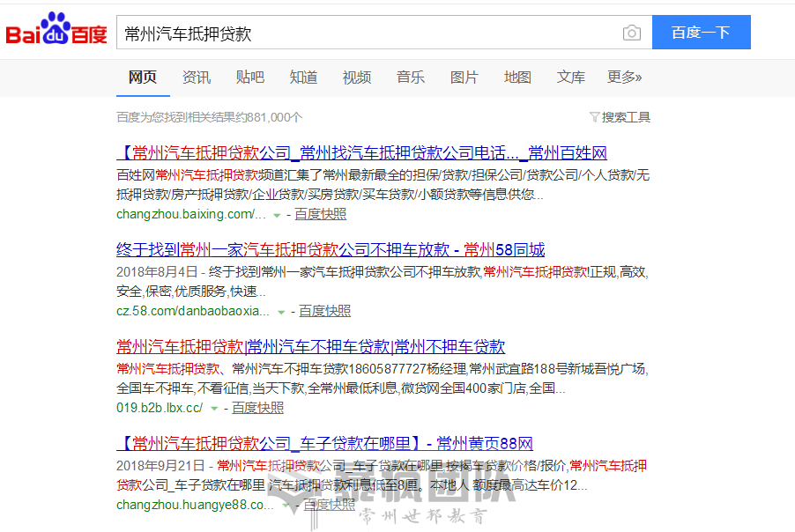This screenshot has width=795, height=532.
Task: Select the 网页 tab
Action: point(143,77)
